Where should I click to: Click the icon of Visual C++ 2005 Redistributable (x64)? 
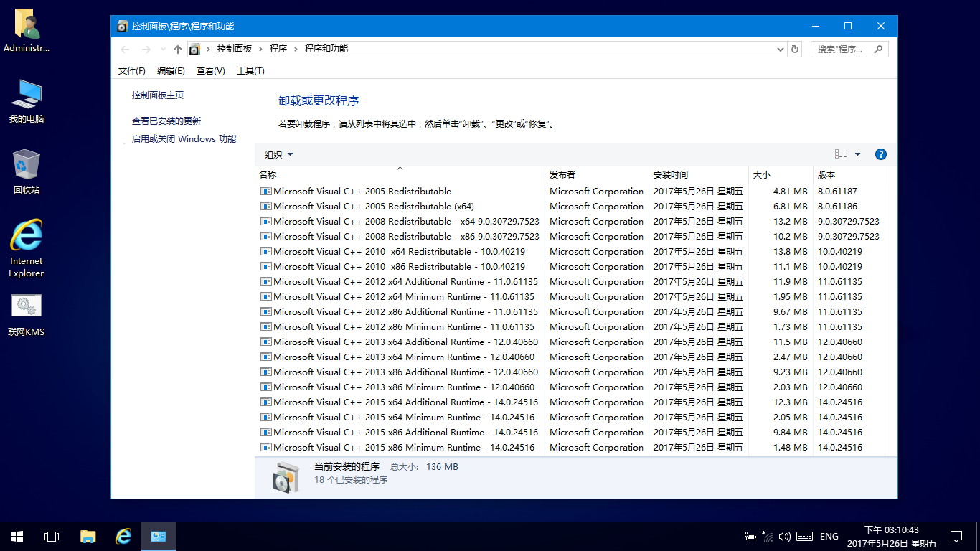(266, 207)
